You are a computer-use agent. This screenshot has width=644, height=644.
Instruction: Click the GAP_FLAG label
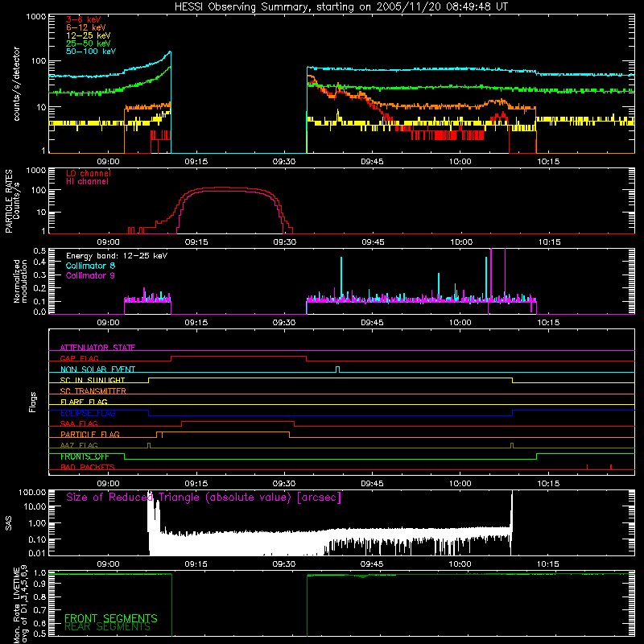click(x=79, y=358)
